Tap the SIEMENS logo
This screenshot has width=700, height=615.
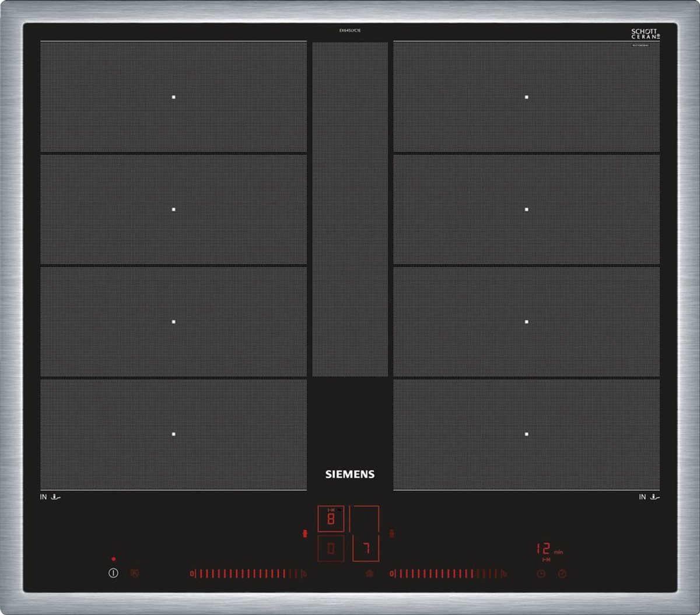tap(350, 475)
